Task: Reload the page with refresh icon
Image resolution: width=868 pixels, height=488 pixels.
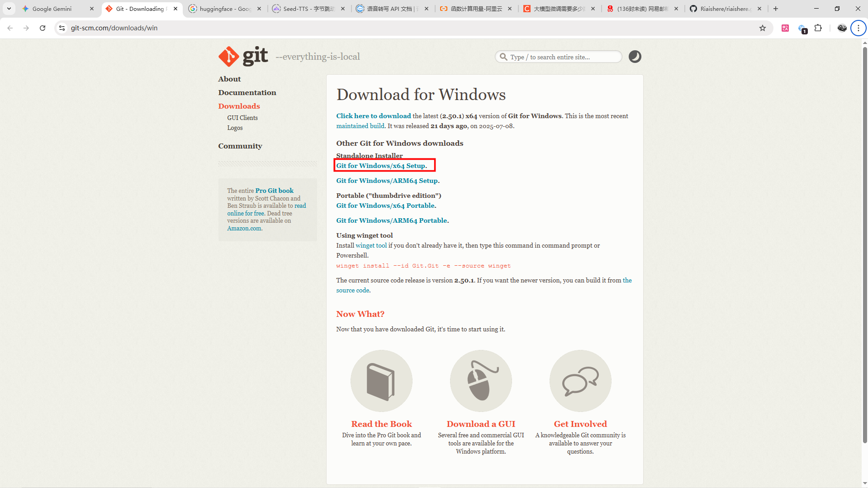Action: point(43,28)
